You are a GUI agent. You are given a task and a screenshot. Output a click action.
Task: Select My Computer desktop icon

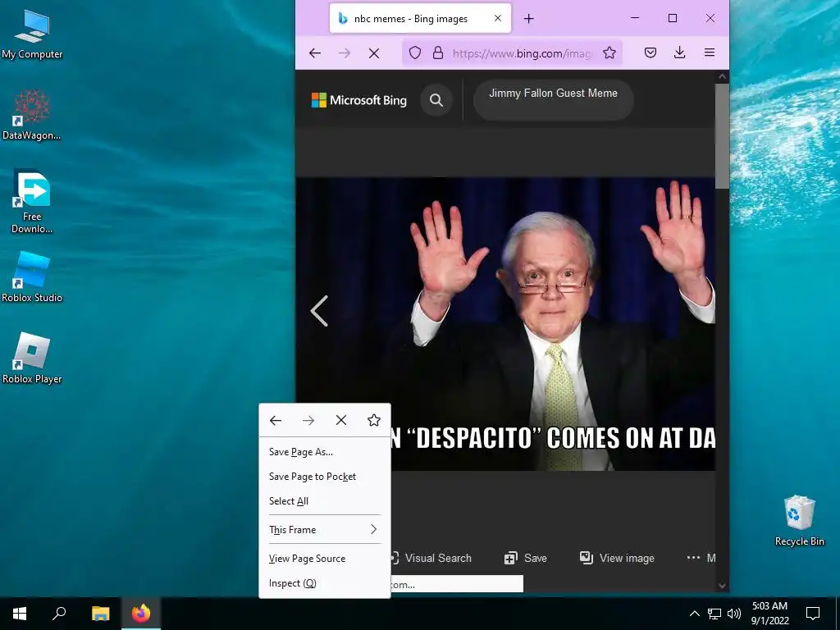coord(32,34)
